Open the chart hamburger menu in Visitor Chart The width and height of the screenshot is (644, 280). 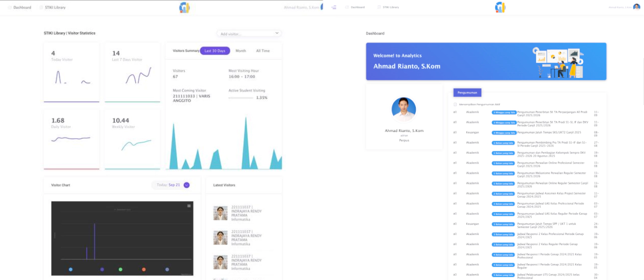[189, 206]
